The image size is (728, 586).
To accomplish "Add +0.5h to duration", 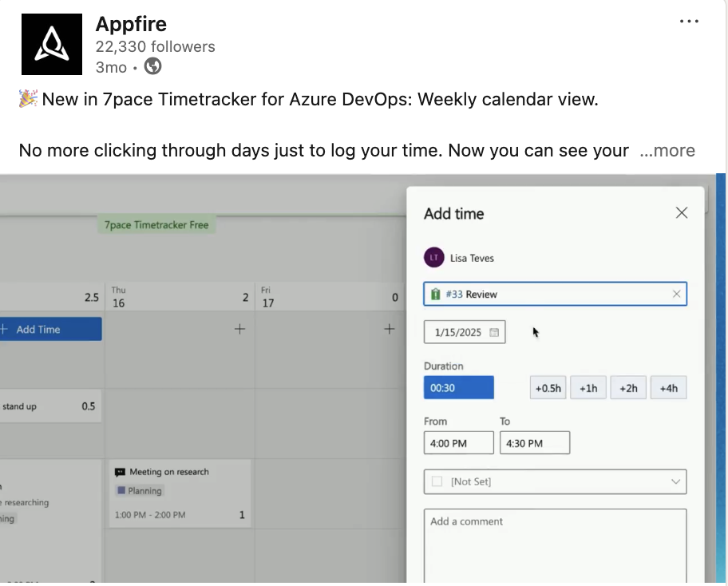I will (x=548, y=388).
